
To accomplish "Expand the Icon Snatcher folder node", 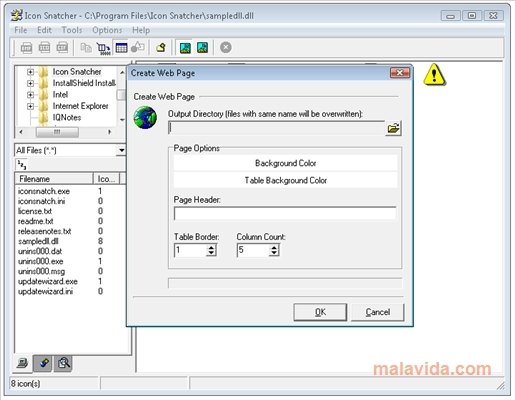I will [x=30, y=72].
